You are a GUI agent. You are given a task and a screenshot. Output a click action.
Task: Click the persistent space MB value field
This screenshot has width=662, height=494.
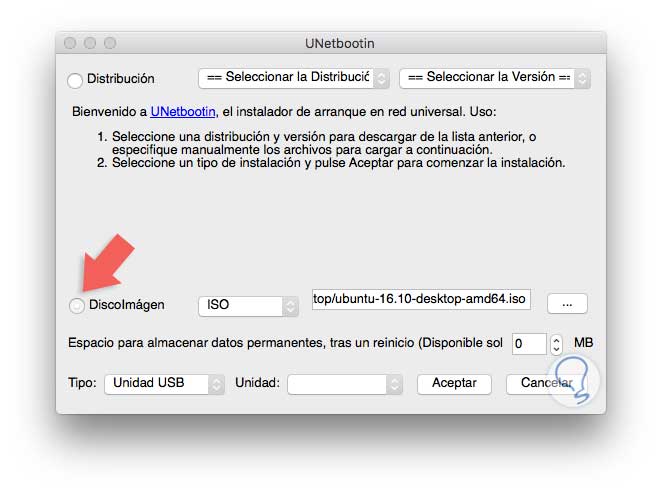[529, 344]
